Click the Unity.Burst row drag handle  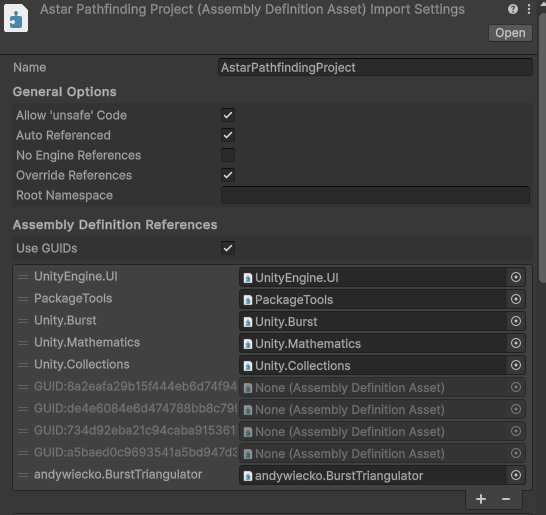point(23,321)
